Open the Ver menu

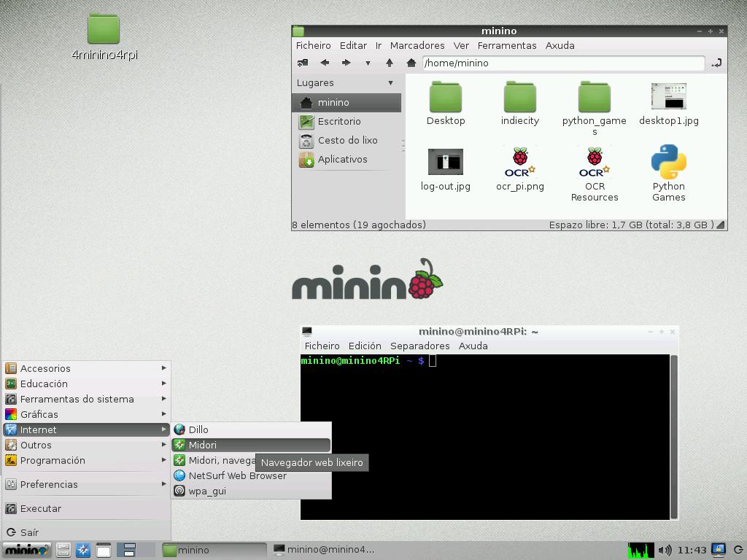pyautogui.click(x=461, y=46)
